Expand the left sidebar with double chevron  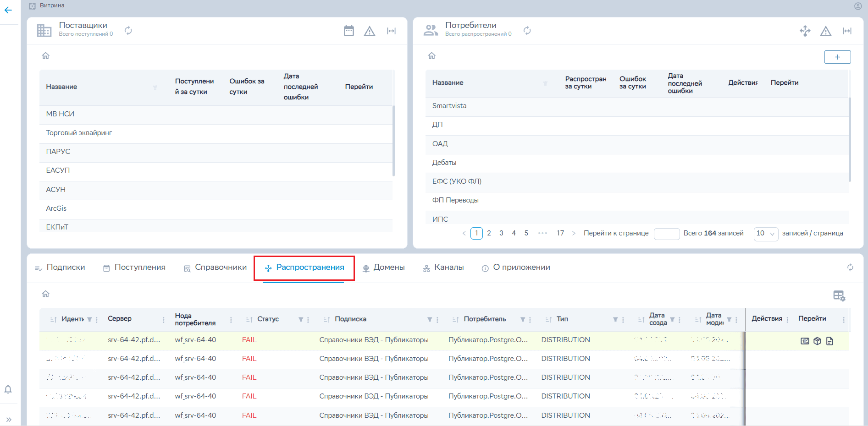click(8, 419)
